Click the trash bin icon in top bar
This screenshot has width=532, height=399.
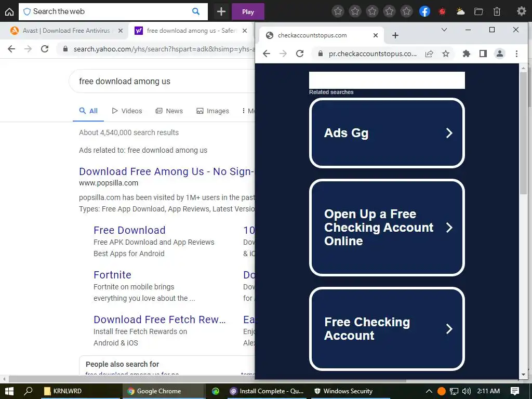click(497, 11)
